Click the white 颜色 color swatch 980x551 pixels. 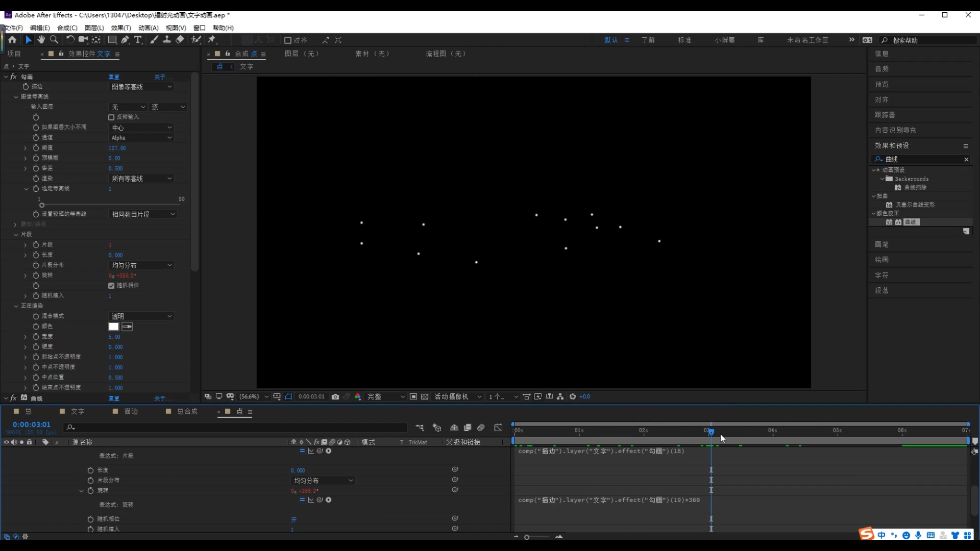(x=114, y=327)
